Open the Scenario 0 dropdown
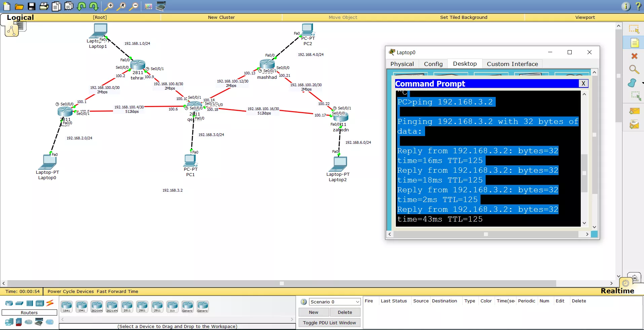The width and height of the screenshot is (644, 330). click(335, 302)
